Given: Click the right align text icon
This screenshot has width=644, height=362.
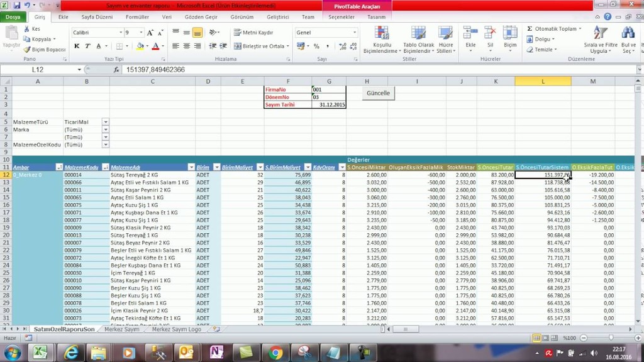Looking at the screenshot, I should point(197,46).
